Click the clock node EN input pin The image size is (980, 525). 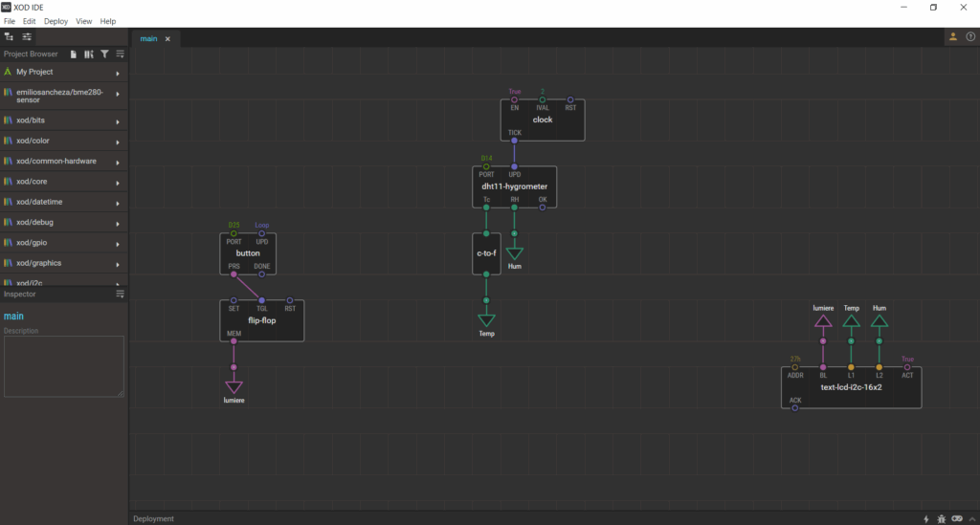(514, 99)
